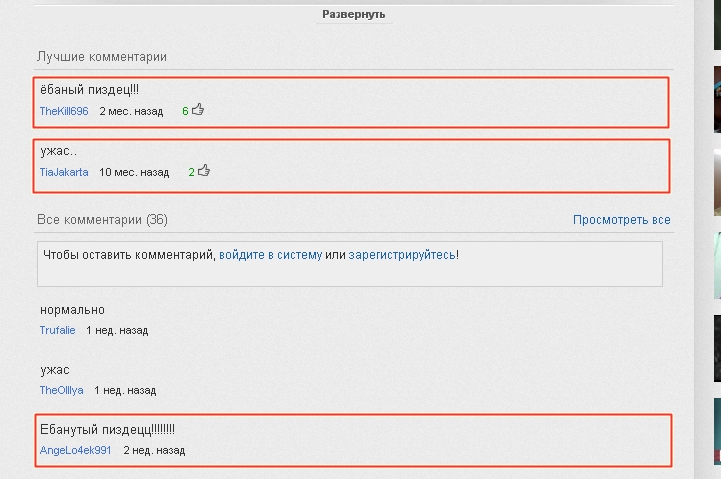Viewport: 721px width, 479px height.
Task: Click the 2 мес. назад timestamp
Action: (x=131, y=111)
